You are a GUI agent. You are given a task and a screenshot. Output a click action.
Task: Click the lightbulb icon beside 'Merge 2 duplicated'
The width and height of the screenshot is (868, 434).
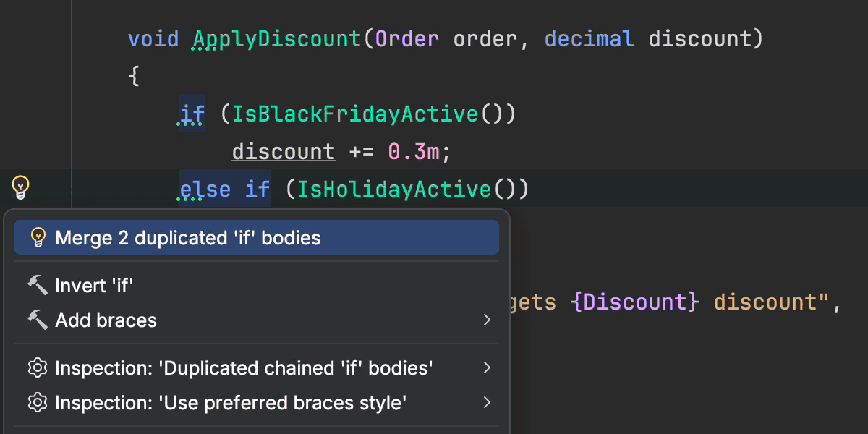[x=38, y=237]
